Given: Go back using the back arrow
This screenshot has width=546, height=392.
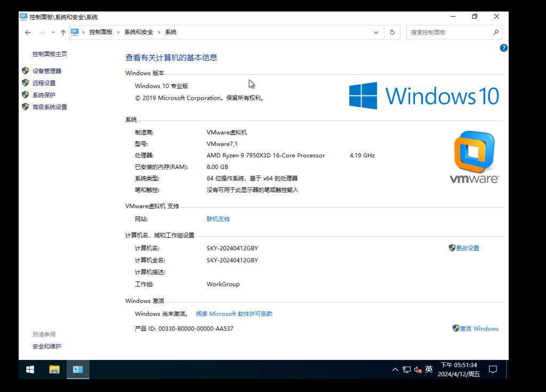Looking at the screenshot, I should click(x=28, y=33).
